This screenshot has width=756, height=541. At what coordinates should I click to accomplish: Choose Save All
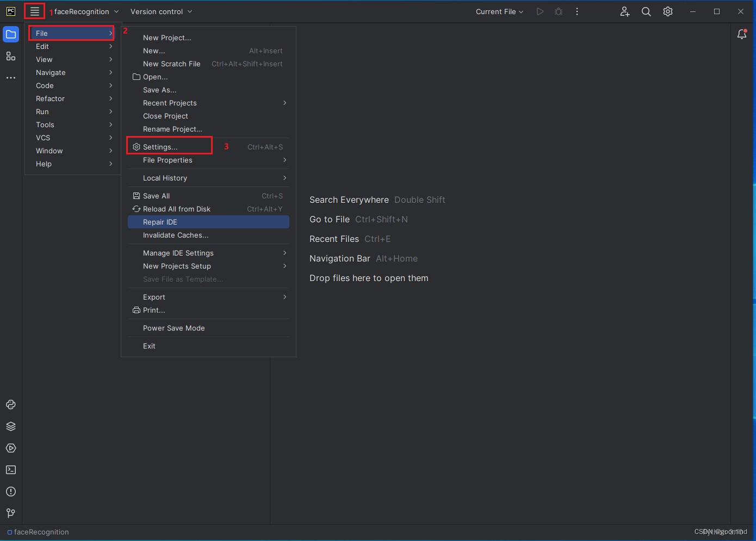pos(208,196)
